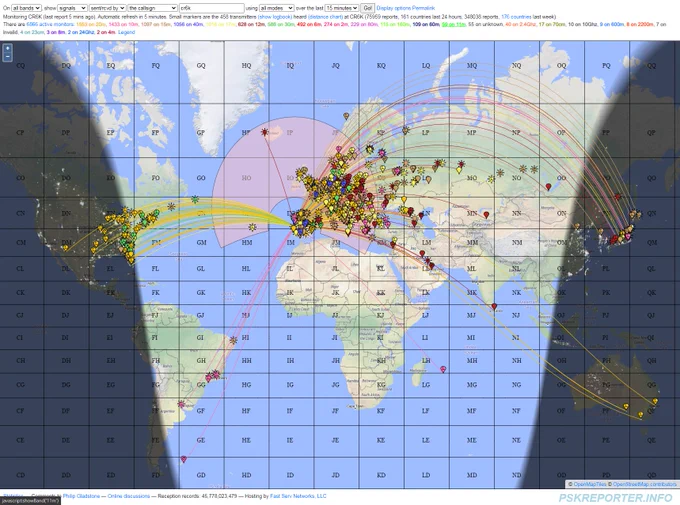Click the 'show logbook' link
This screenshot has height=505, width=680.
pyautogui.click(x=275, y=16)
